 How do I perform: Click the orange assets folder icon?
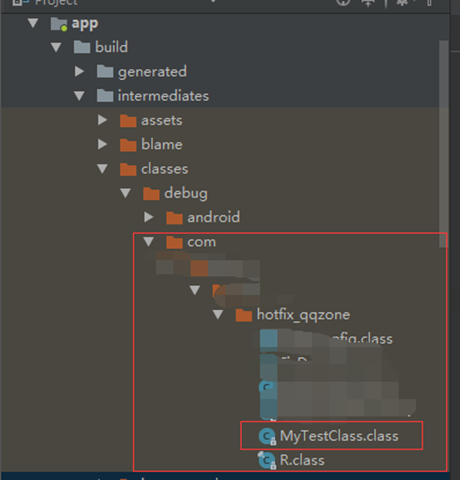[128, 121]
